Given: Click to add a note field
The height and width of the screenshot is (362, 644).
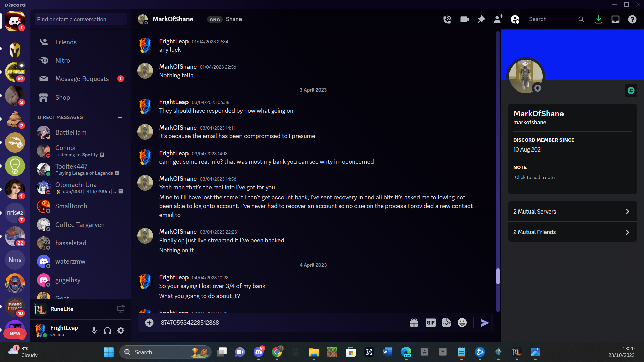Looking at the screenshot, I should click(x=572, y=178).
